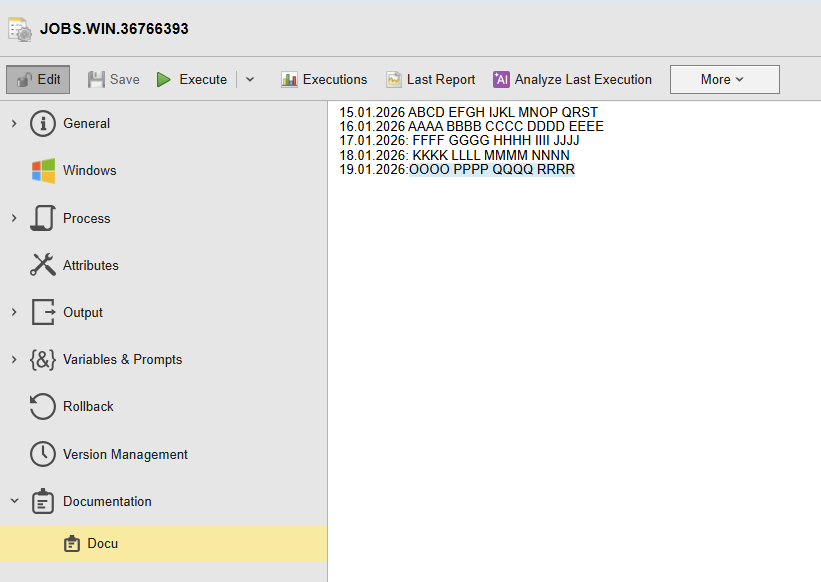This screenshot has height=582, width=821.
Task: Select the Process scroll icon
Action: (42, 218)
